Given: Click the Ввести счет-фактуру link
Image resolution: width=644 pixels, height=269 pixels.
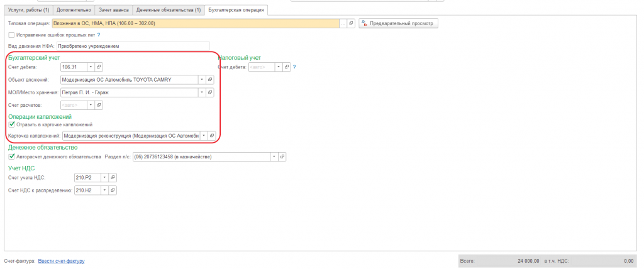Looking at the screenshot, I should (x=62, y=261).
